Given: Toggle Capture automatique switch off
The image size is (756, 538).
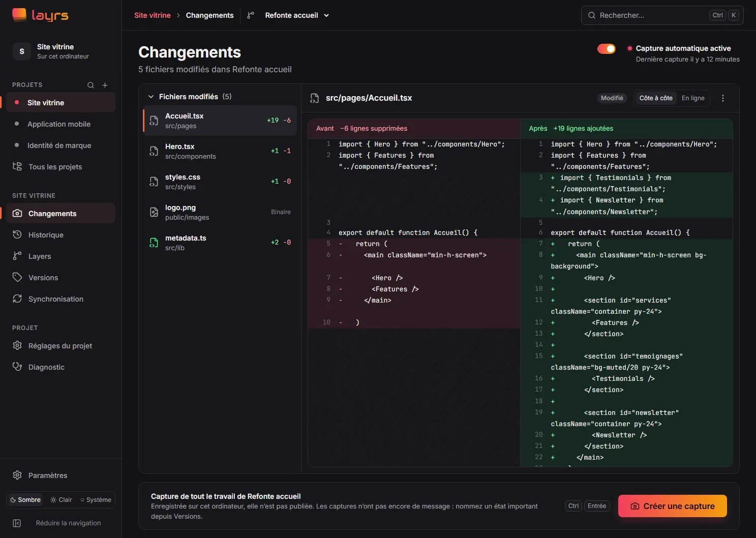Looking at the screenshot, I should point(606,49).
